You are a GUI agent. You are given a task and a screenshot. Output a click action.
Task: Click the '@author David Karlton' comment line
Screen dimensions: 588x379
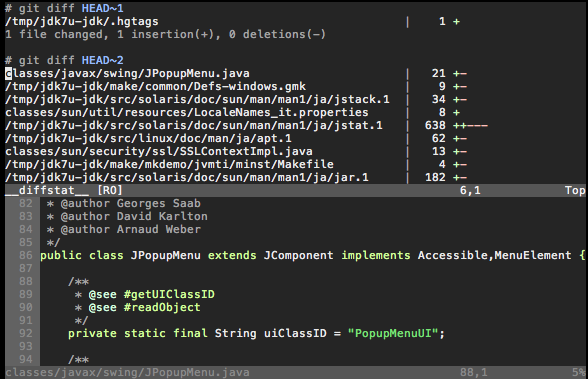coord(127,216)
